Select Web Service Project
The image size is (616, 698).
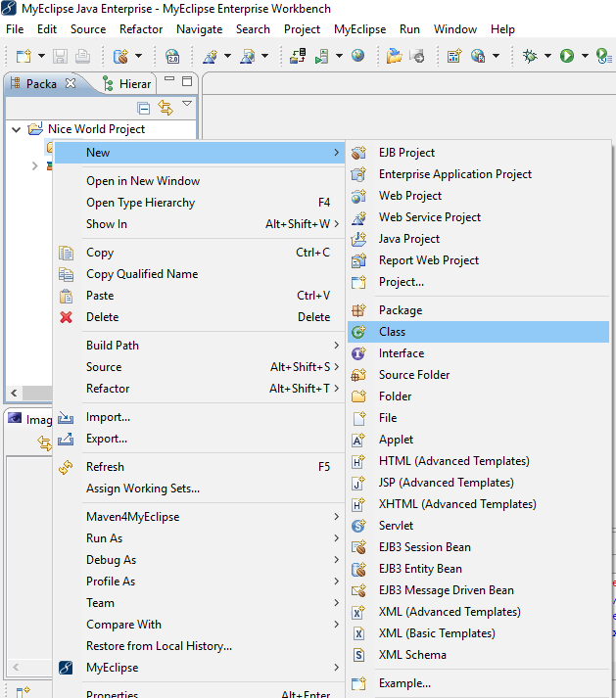(x=478, y=217)
